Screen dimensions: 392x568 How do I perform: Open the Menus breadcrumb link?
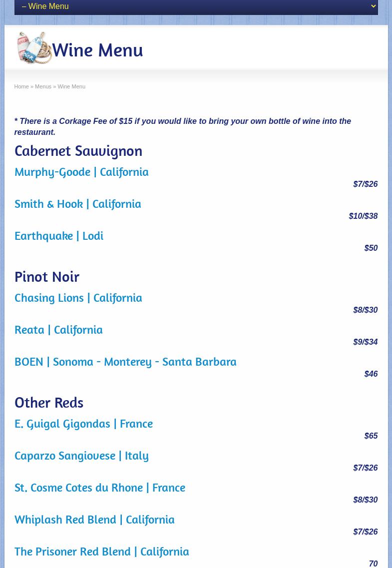click(x=43, y=86)
